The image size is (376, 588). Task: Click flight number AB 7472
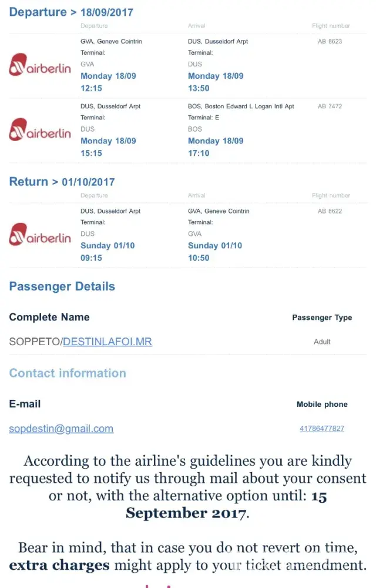coord(330,106)
